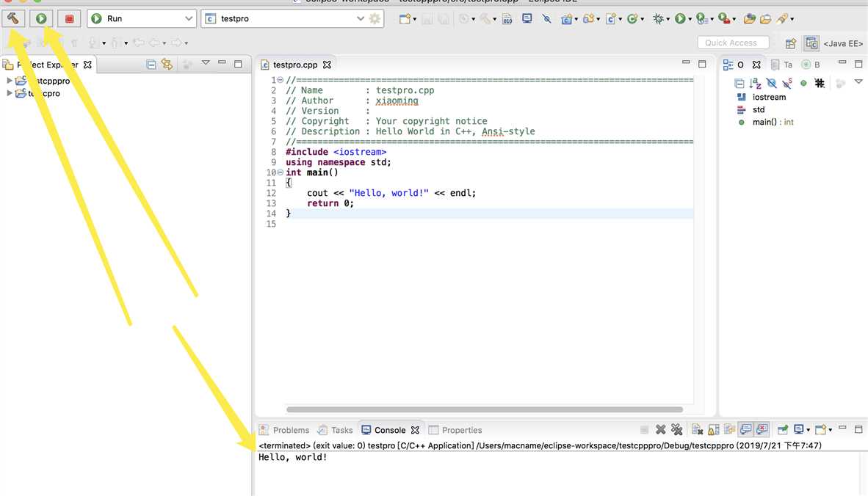This screenshot has width=868, height=496.
Task: Click the Collapse All icon in Project Explorer
Action: (151, 65)
